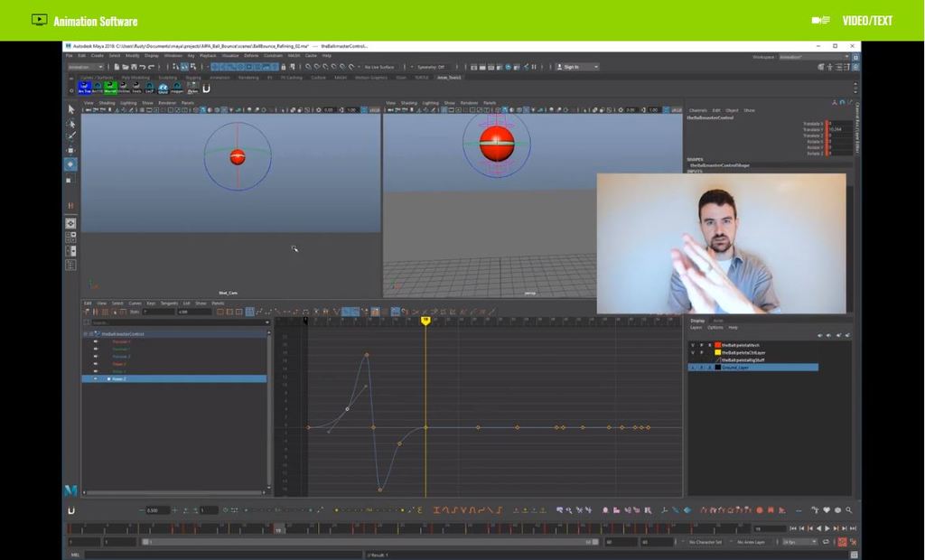Viewport: 925px width, 560px height.
Task: Open the Tangents menu in Graph Editor
Action: coord(167,303)
